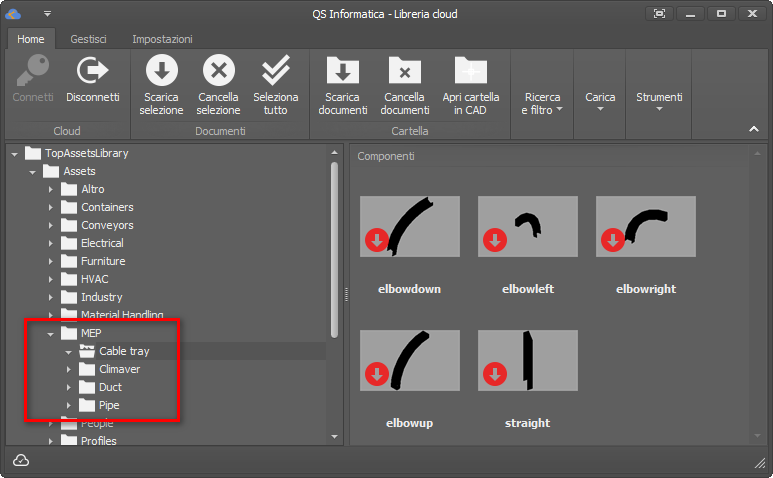Click the Scarica documenti folder icon

coord(343,70)
